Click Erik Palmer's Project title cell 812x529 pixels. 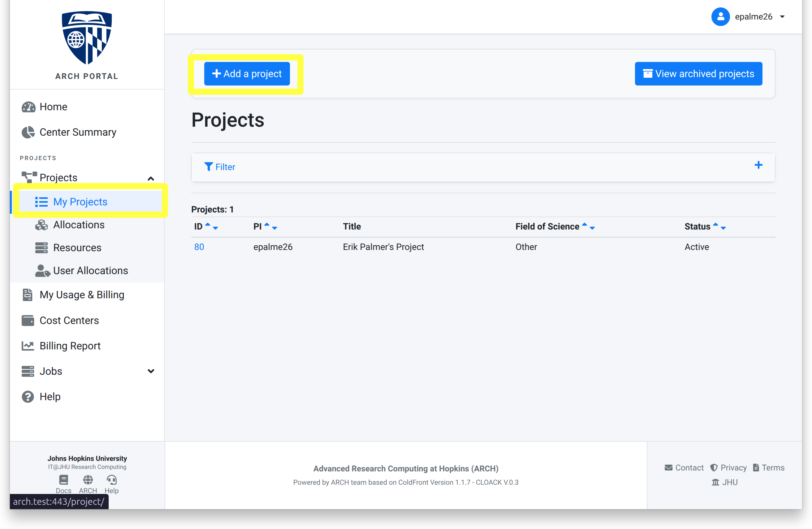click(383, 247)
